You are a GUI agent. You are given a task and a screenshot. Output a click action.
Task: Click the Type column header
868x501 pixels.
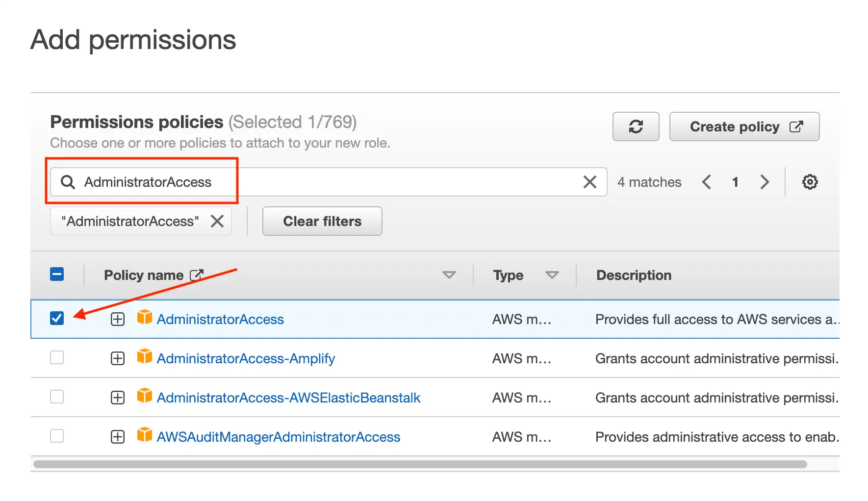(x=508, y=275)
